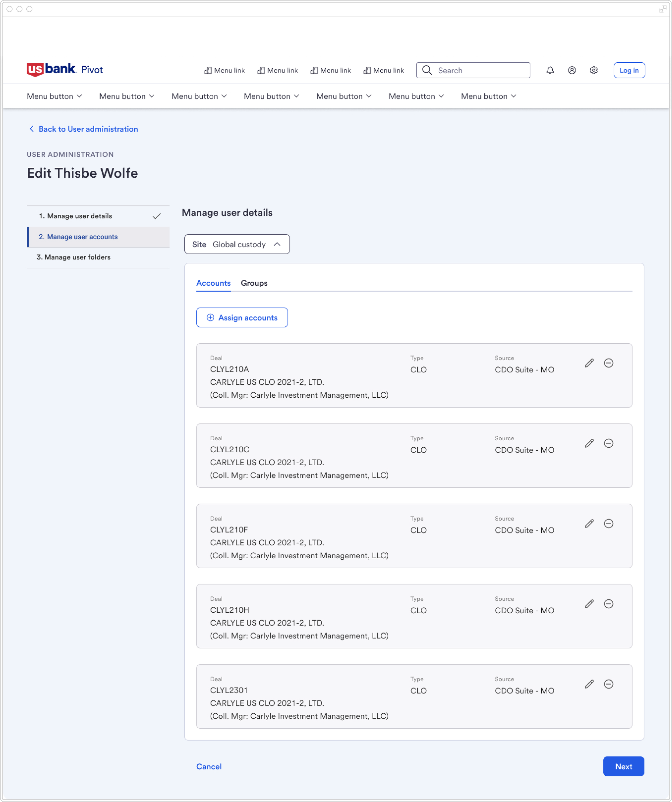Open the user profile icon
The height and width of the screenshot is (802, 672).
tap(571, 70)
